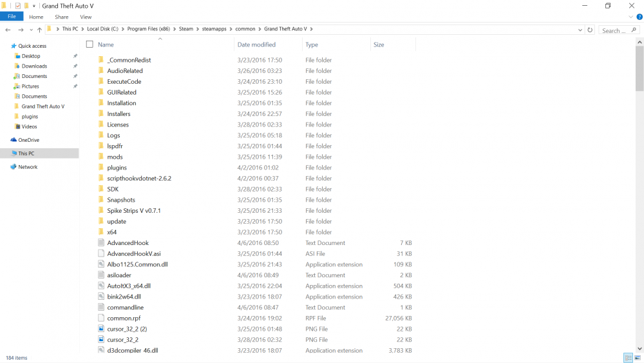Select This PC in navigation pane

click(26, 153)
